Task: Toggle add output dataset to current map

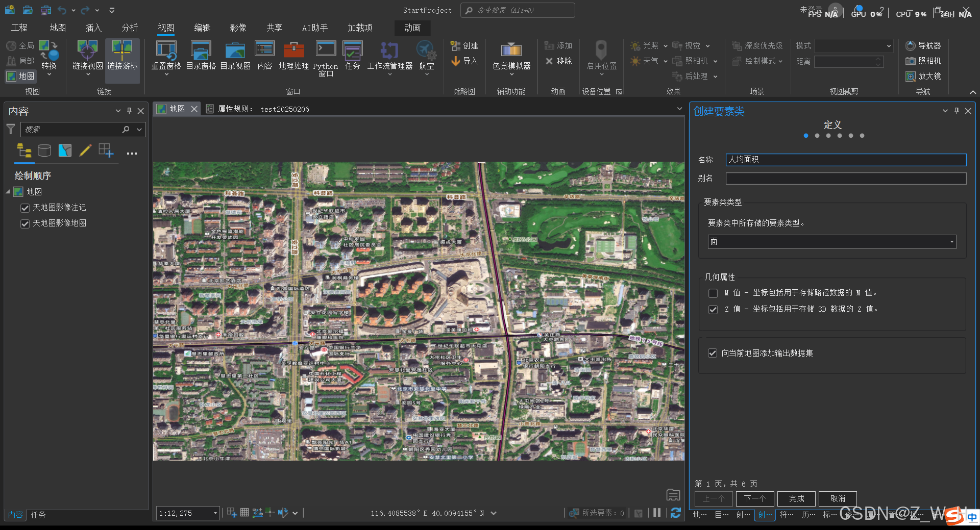Action: pyautogui.click(x=713, y=354)
